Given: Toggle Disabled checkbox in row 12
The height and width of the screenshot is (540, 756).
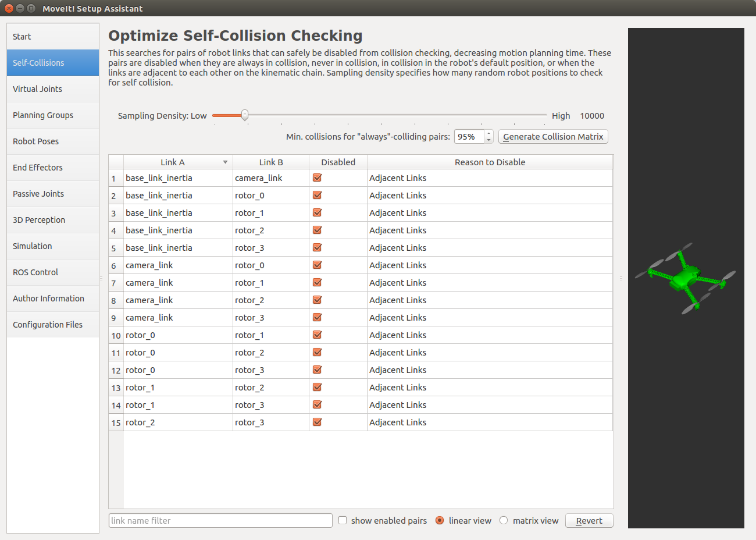Looking at the screenshot, I should point(317,370).
